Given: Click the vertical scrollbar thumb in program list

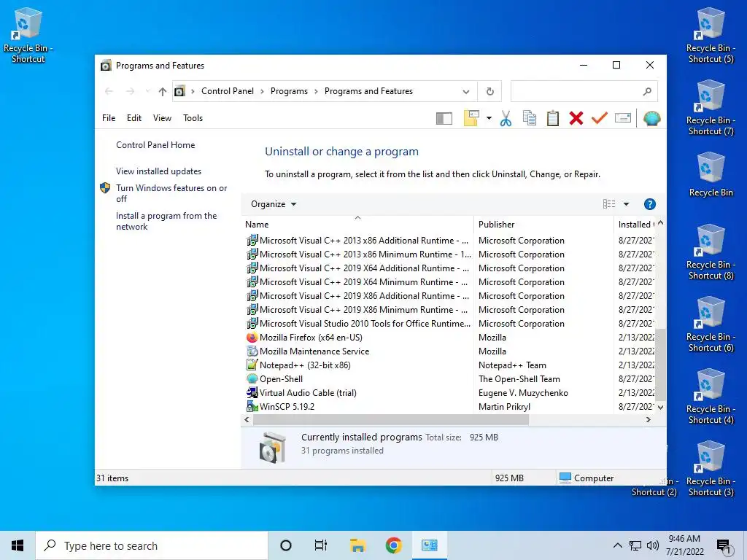Looking at the screenshot, I should (x=660, y=365).
